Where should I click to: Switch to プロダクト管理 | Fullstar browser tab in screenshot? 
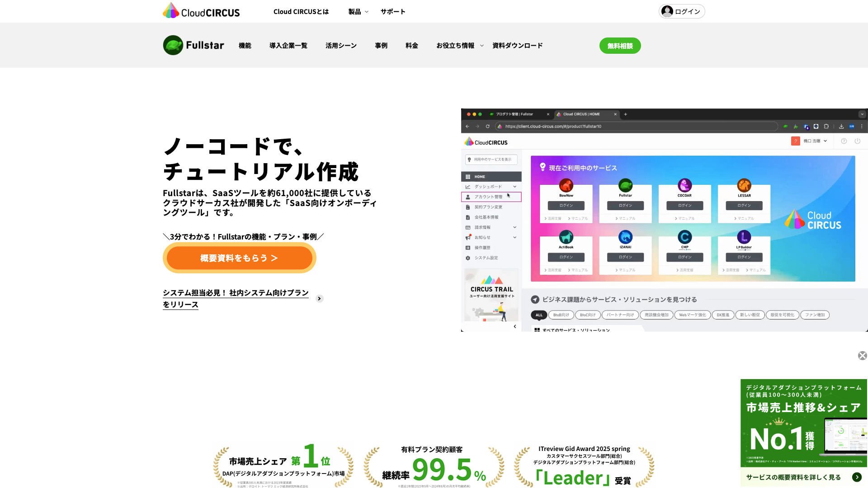(519, 114)
